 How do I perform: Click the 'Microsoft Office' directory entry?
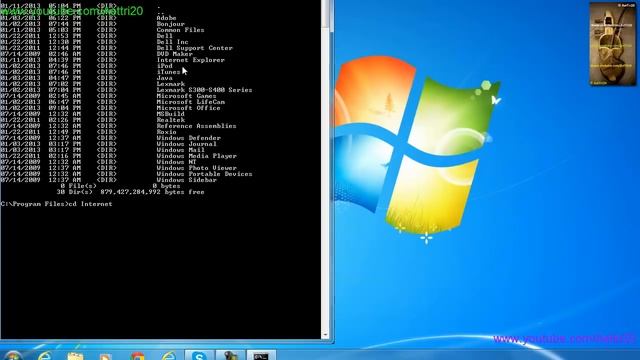point(189,108)
